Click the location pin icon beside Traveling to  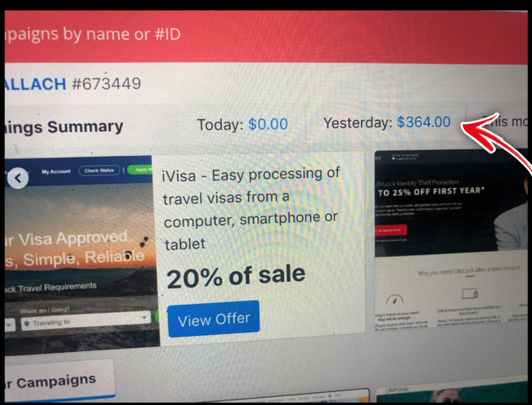coord(27,324)
